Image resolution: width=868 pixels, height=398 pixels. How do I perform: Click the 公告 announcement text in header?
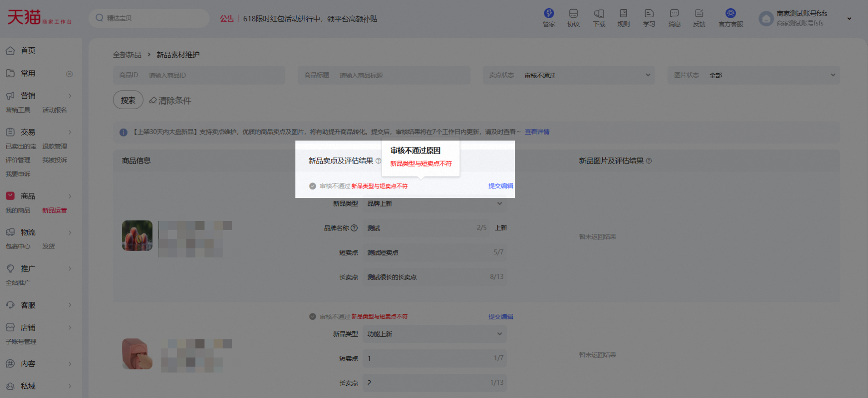227,19
